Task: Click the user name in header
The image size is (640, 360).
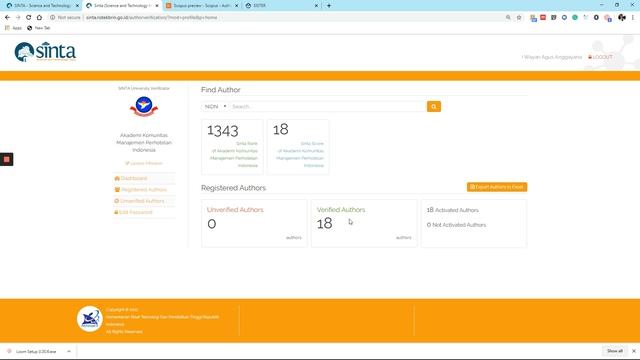Action: pos(552,57)
